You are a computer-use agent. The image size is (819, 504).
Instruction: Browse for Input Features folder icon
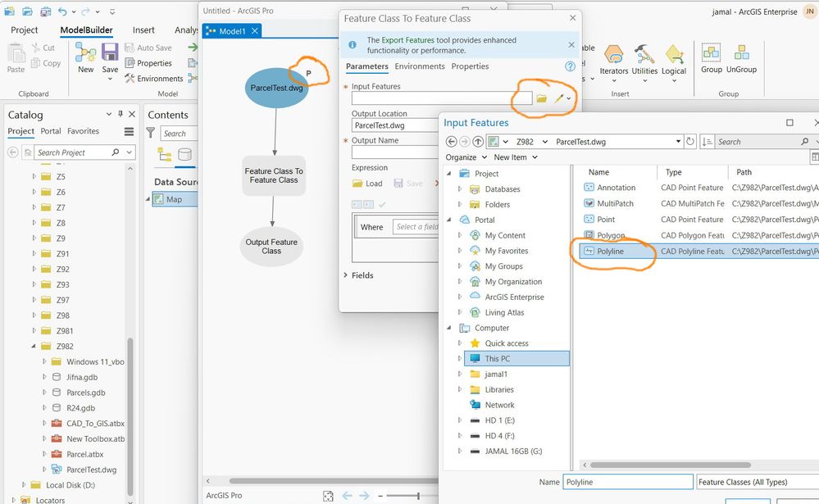coord(541,98)
